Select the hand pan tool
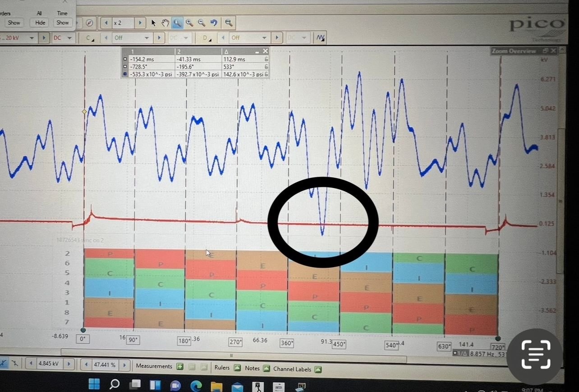579x392 pixels. coord(165,23)
